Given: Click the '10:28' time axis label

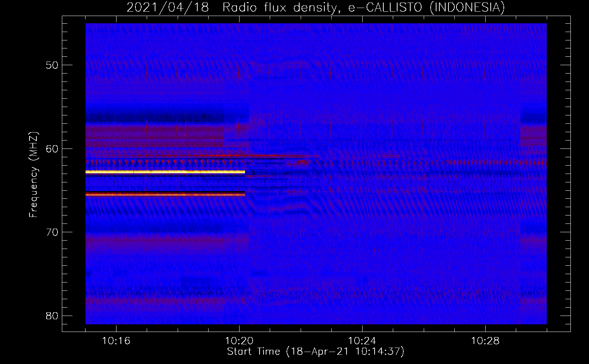Looking at the screenshot, I should pos(485,341).
